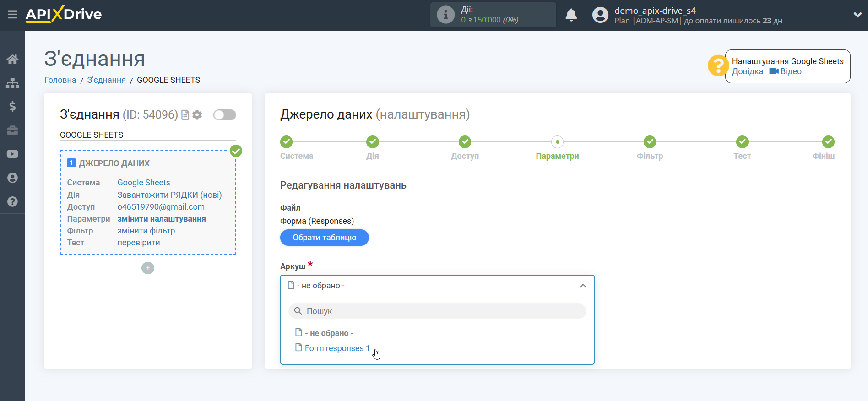Screen dimensions: 868x401
Task: Open Connections sitemap sidebar icon
Action: 12,83
